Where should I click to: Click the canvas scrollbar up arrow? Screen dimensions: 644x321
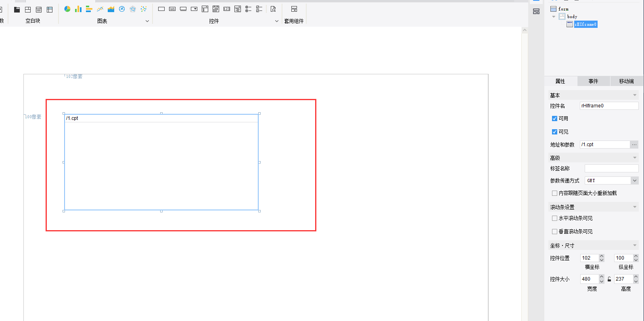pyautogui.click(x=525, y=30)
